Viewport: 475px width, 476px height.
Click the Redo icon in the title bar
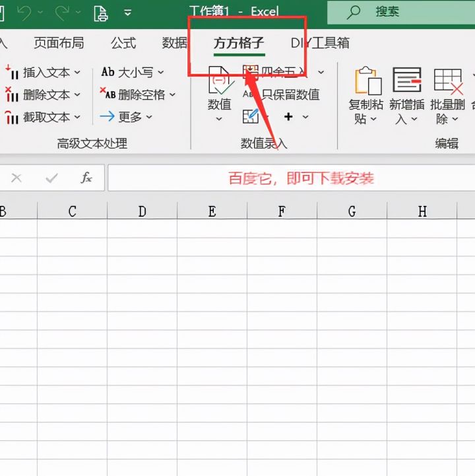click(x=62, y=13)
